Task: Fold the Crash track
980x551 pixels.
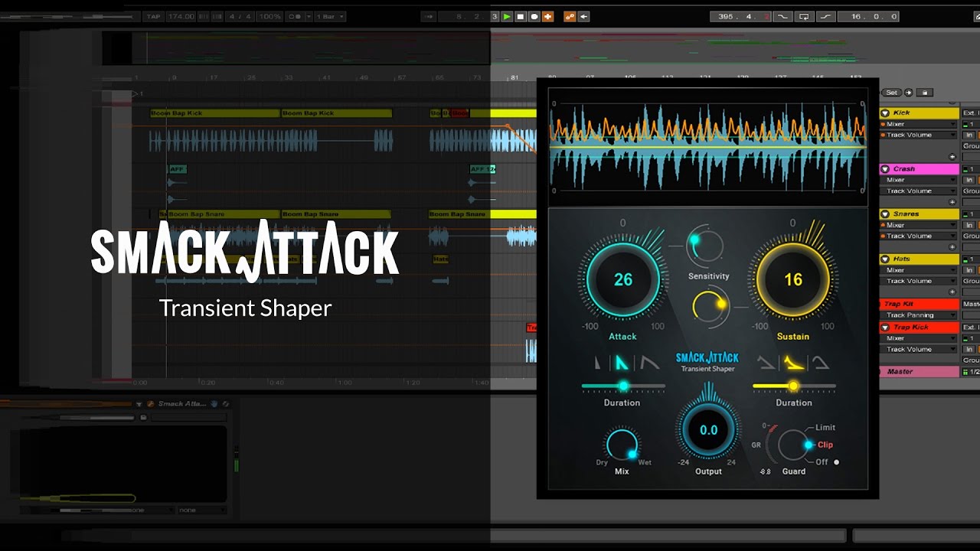Action: tap(885, 169)
